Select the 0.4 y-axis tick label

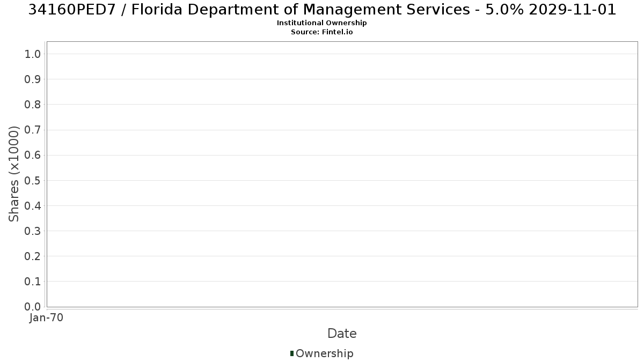pos(33,205)
